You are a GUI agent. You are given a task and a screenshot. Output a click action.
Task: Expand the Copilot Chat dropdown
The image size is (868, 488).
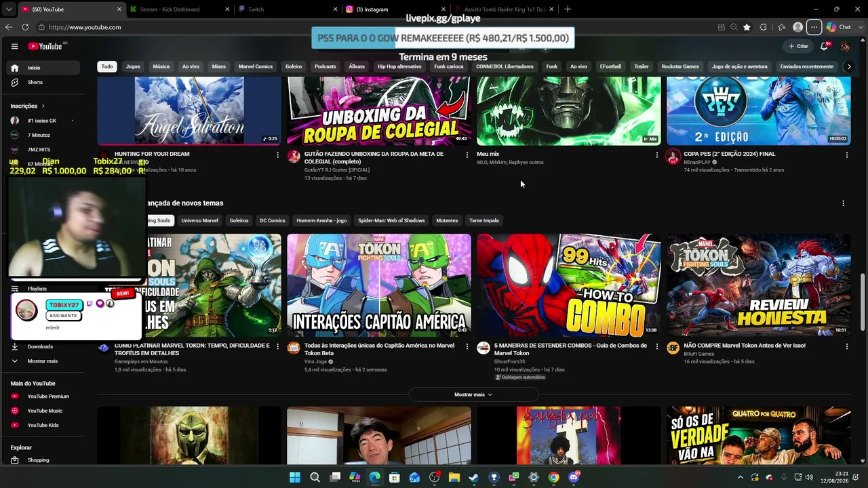[x=859, y=27]
